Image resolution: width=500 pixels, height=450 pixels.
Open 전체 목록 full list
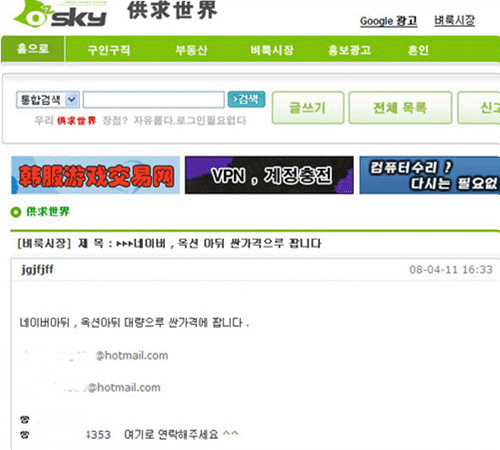(400, 108)
